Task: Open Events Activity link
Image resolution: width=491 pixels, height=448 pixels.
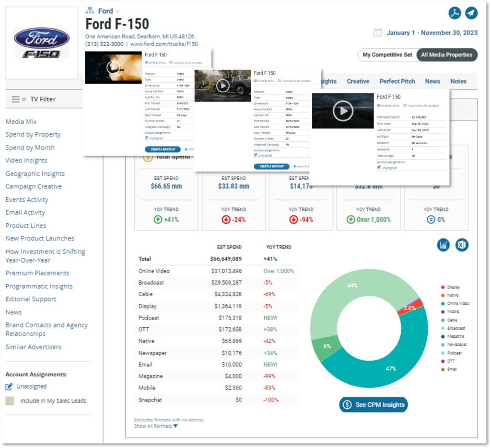Action: click(x=27, y=200)
